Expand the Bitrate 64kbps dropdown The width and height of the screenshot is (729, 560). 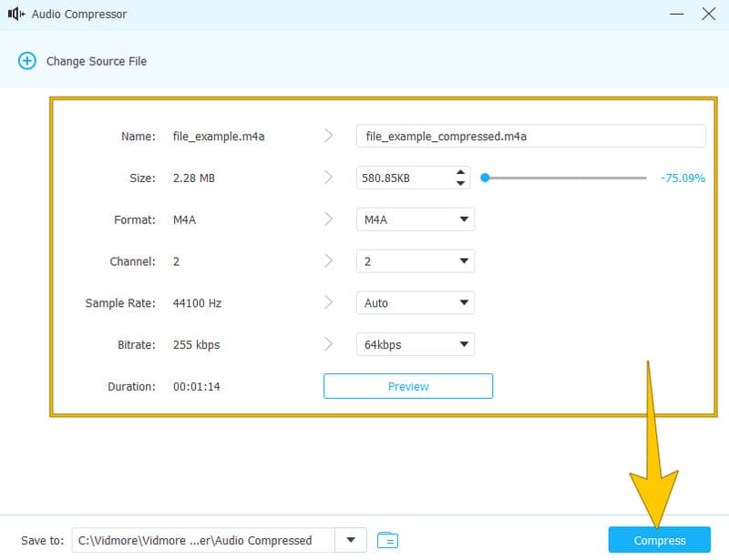click(463, 345)
